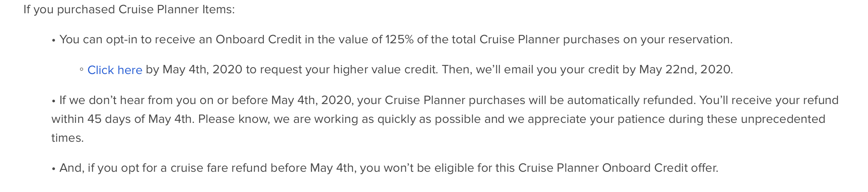
Task: Click the "May 22nd, 2020" date text
Action: coord(685,69)
